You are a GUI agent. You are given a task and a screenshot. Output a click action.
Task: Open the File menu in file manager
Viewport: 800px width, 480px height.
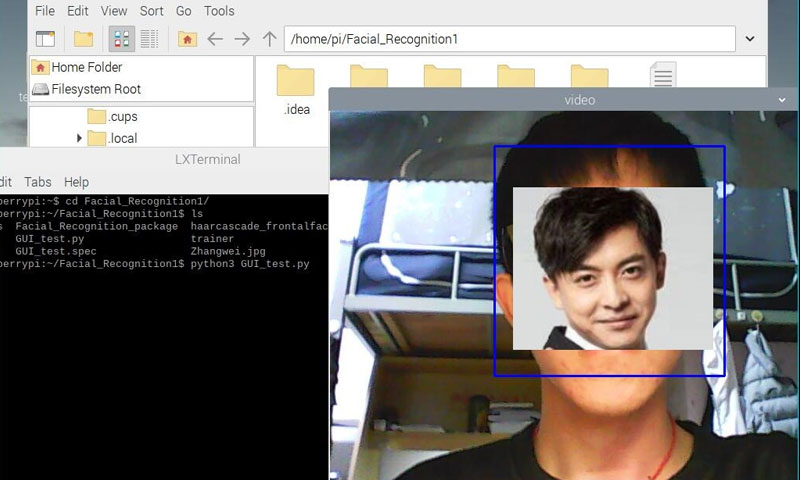(45, 11)
